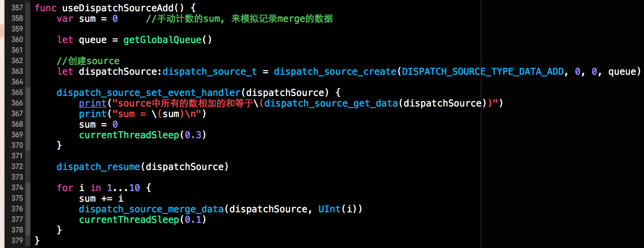
Task: Click line number 357 in the gutter
Action: point(17,8)
